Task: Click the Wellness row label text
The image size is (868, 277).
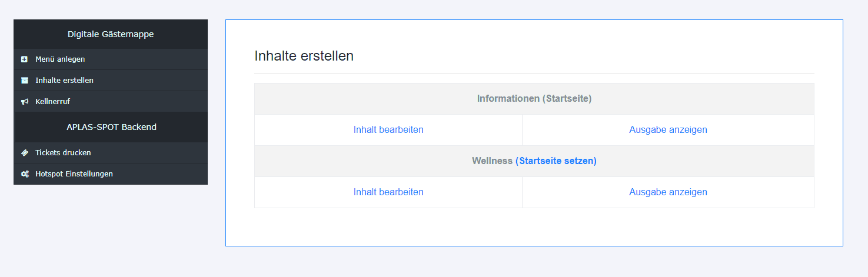Action: click(492, 161)
